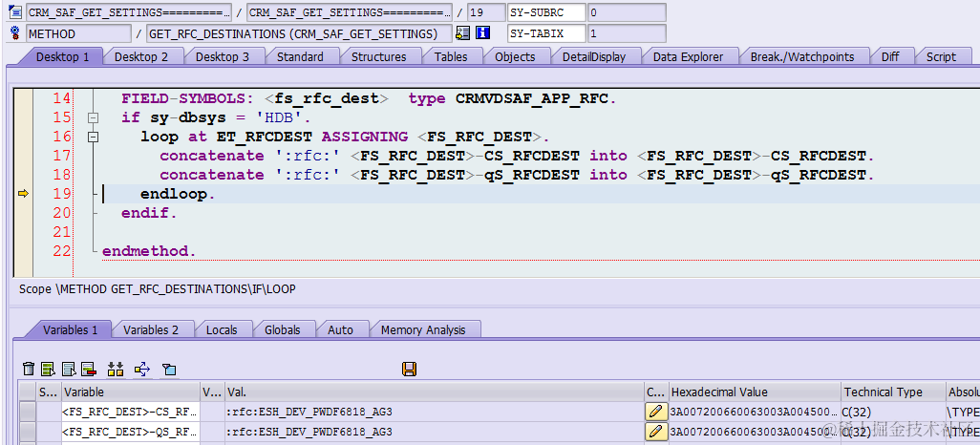980x445 pixels.
Task: Click the select-all corner cell of variables table
Action: (x=27, y=392)
